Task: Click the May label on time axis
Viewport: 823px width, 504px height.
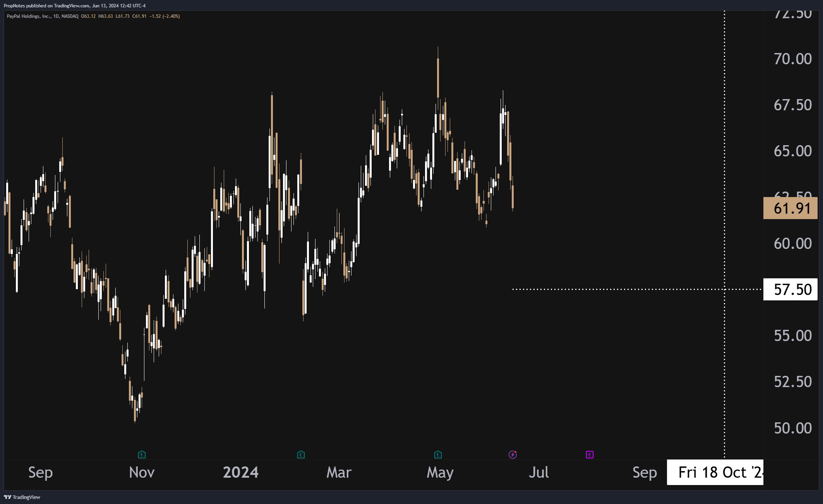Action: 440,472
